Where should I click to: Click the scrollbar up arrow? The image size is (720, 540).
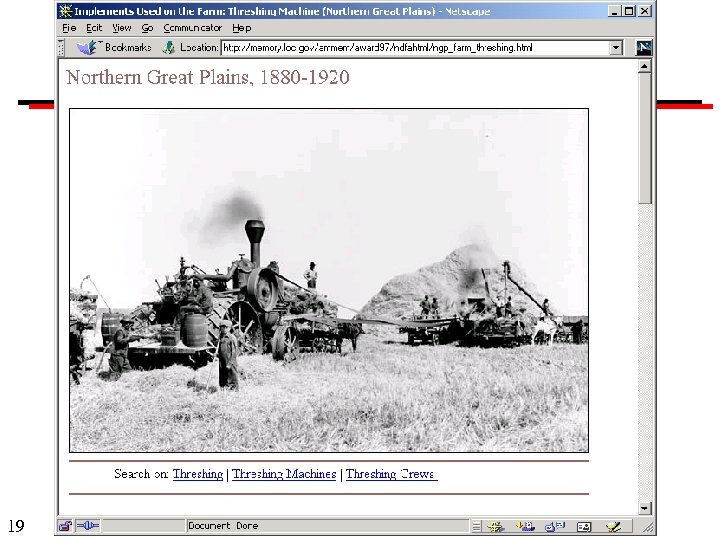[x=645, y=67]
